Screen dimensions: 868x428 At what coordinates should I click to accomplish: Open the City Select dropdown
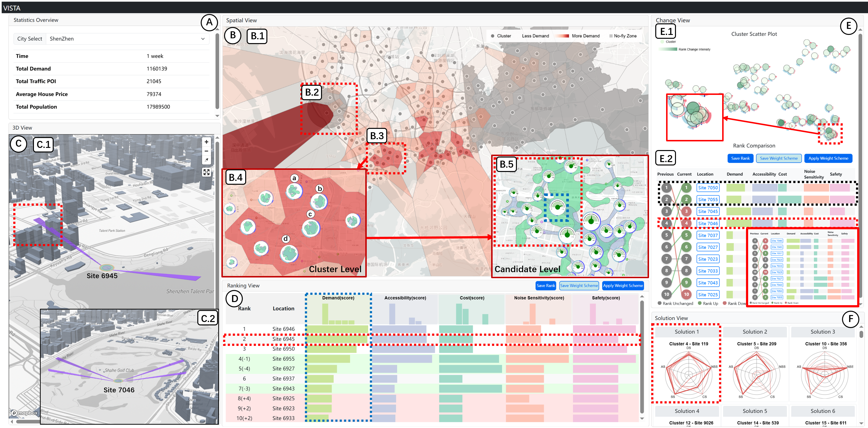point(111,39)
